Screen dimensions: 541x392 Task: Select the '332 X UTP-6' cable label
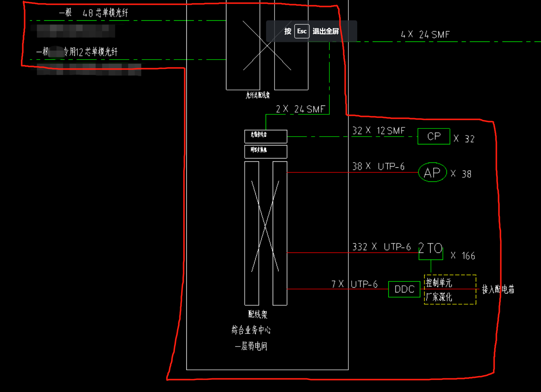[381, 247]
